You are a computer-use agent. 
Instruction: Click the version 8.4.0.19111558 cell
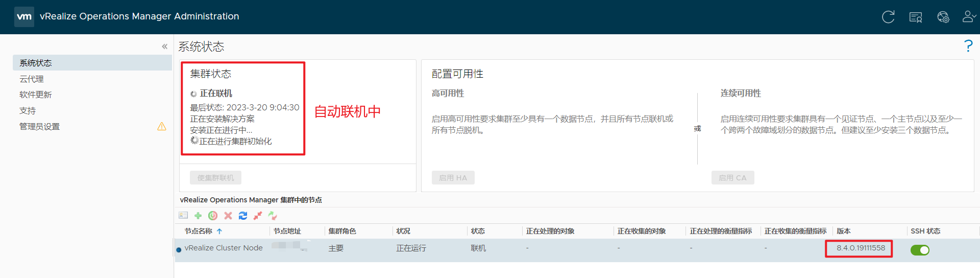[861, 248]
